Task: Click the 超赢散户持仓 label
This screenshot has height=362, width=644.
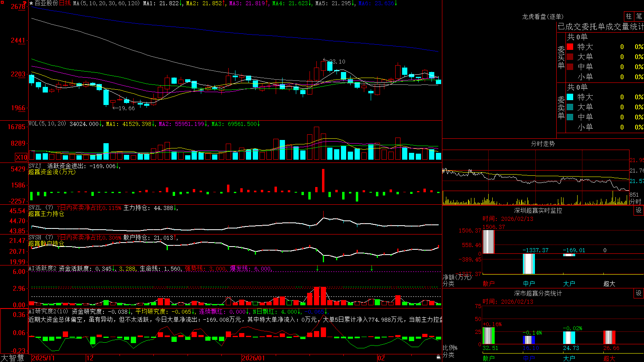Action: [x=46, y=243]
